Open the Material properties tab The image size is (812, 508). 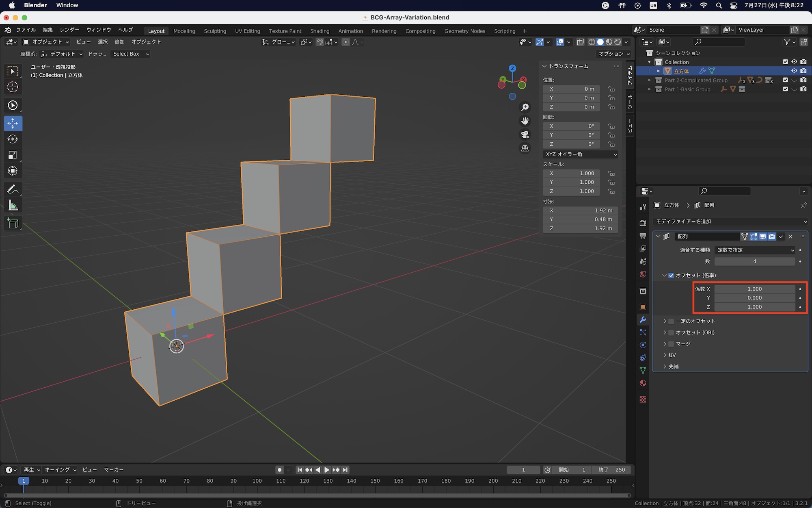coord(643,383)
